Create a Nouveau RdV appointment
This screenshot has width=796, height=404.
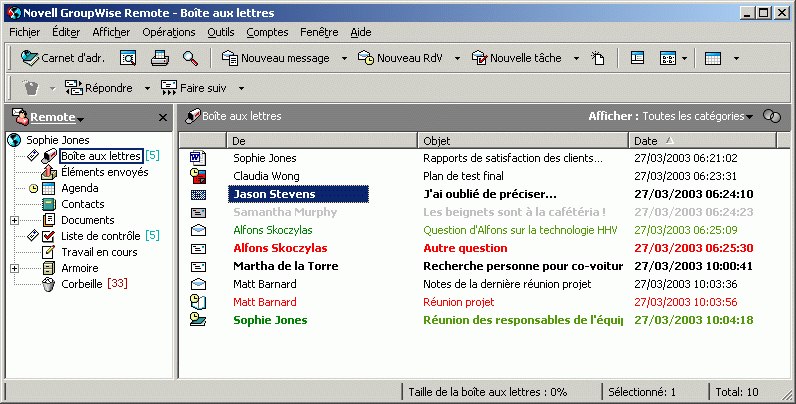[x=401, y=58]
